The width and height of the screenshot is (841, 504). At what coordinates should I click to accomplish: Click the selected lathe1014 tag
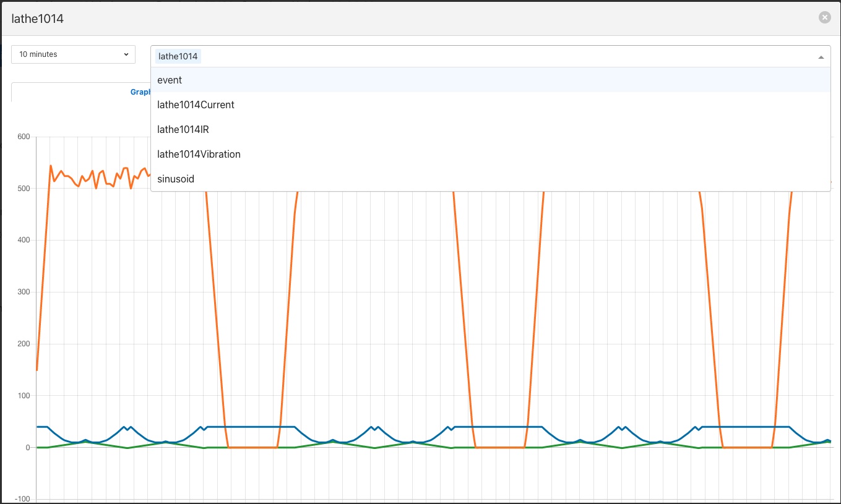[x=178, y=56]
